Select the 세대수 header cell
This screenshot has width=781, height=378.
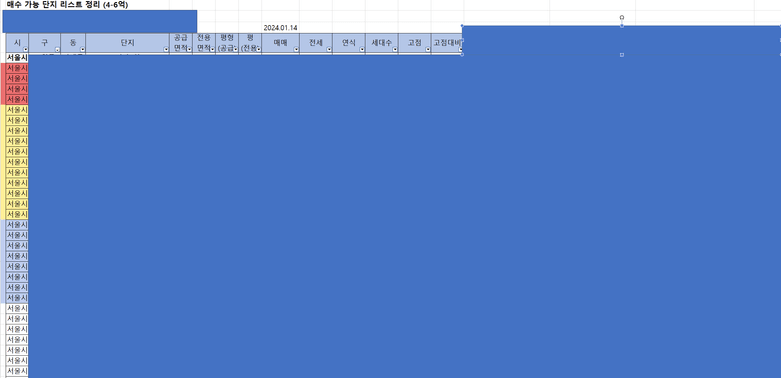tap(382, 43)
